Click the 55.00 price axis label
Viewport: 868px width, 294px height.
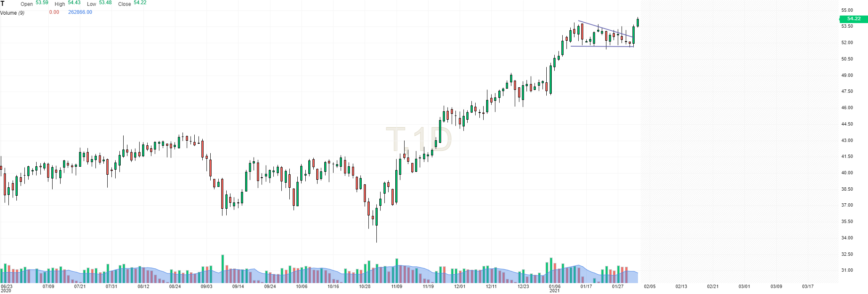click(x=847, y=10)
